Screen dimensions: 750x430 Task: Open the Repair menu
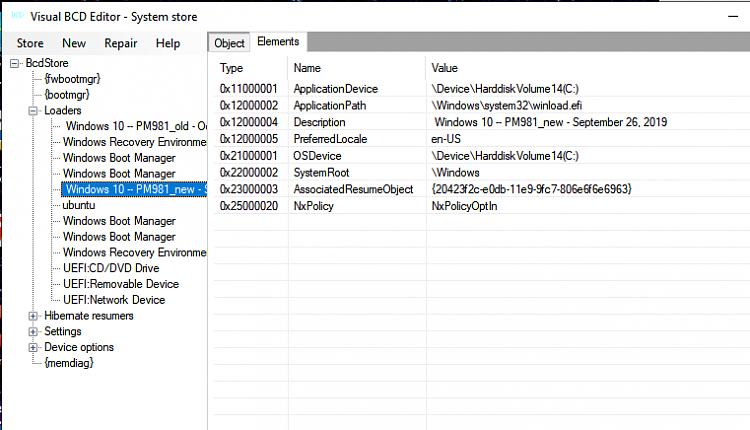[121, 43]
